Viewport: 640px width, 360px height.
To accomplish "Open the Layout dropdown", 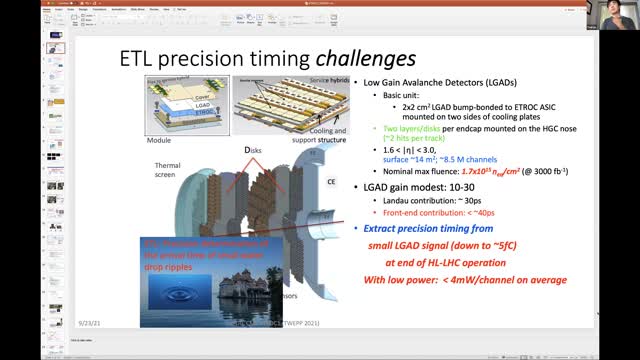I will [87, 16].
